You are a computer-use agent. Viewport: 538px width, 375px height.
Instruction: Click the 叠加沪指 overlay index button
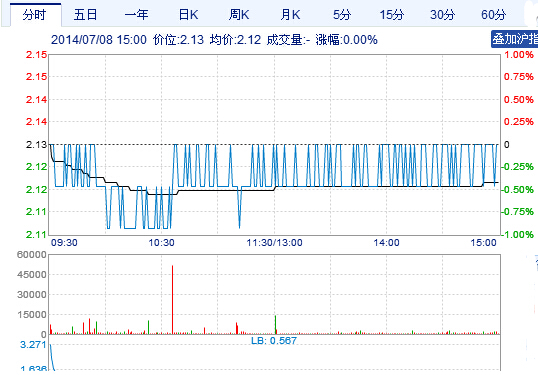(x=514, y=39)
